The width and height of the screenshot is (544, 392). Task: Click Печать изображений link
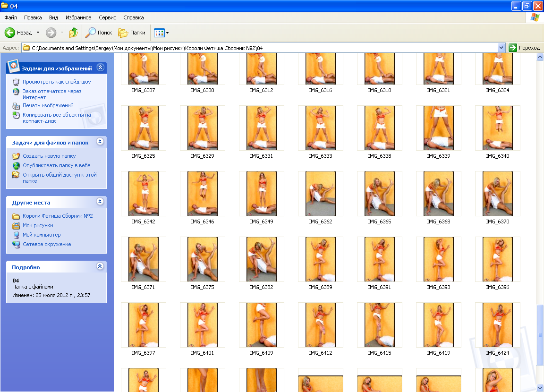[x=48, y=105]
